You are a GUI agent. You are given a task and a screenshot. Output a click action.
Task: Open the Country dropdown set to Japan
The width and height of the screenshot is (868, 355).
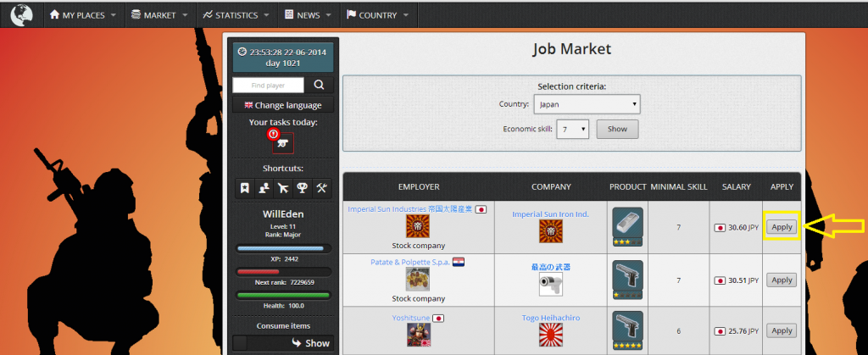(x=587, y=104)
